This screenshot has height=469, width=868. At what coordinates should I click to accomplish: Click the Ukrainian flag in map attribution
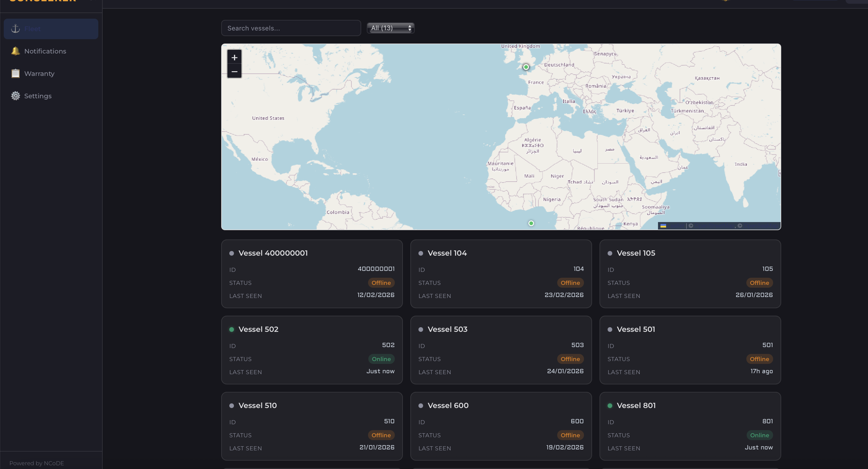coord(663,226)
